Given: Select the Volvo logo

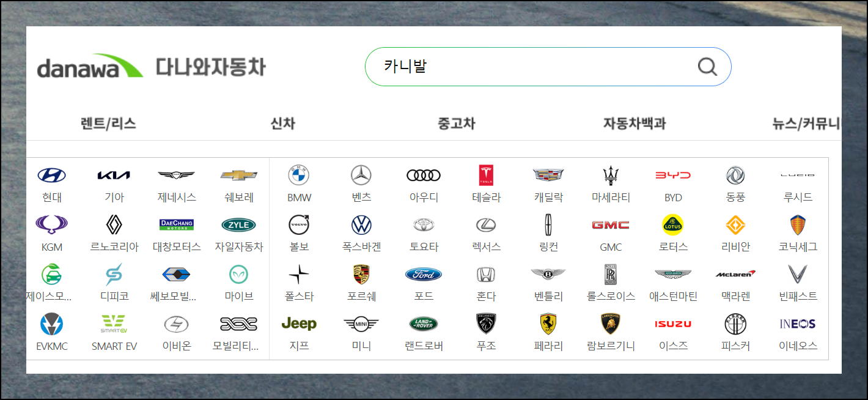Looking at the screenshot, I should tap(299, 225).
